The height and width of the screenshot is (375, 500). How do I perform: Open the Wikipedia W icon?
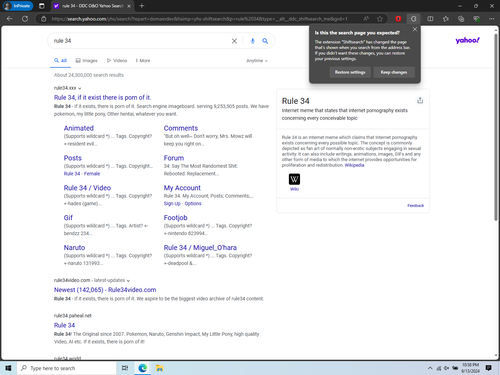[x=294, y=179]
